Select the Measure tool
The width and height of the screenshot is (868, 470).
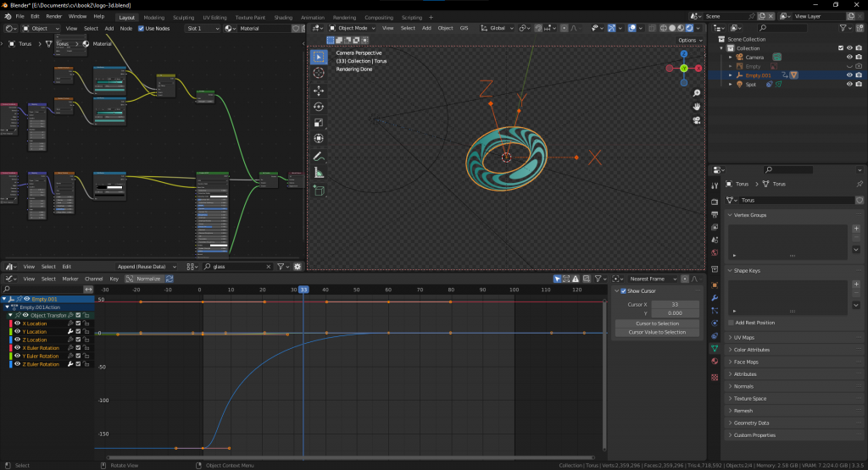(319, 173)
